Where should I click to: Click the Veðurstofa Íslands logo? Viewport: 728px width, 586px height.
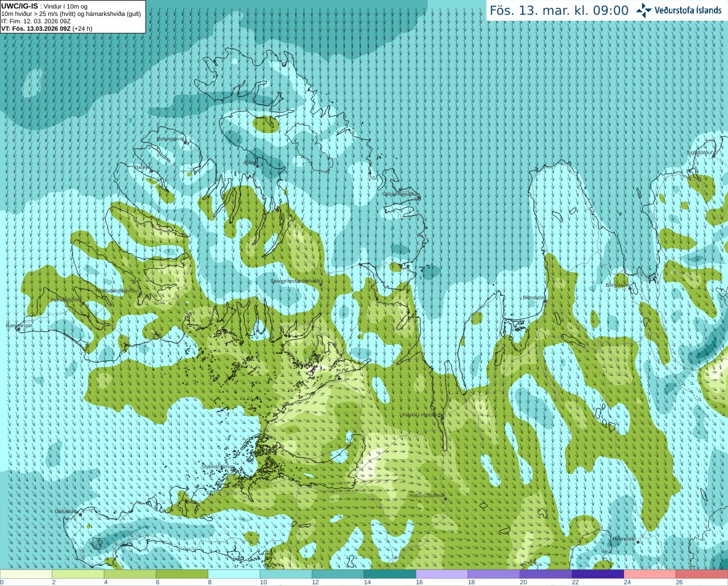tap(679, 10)
